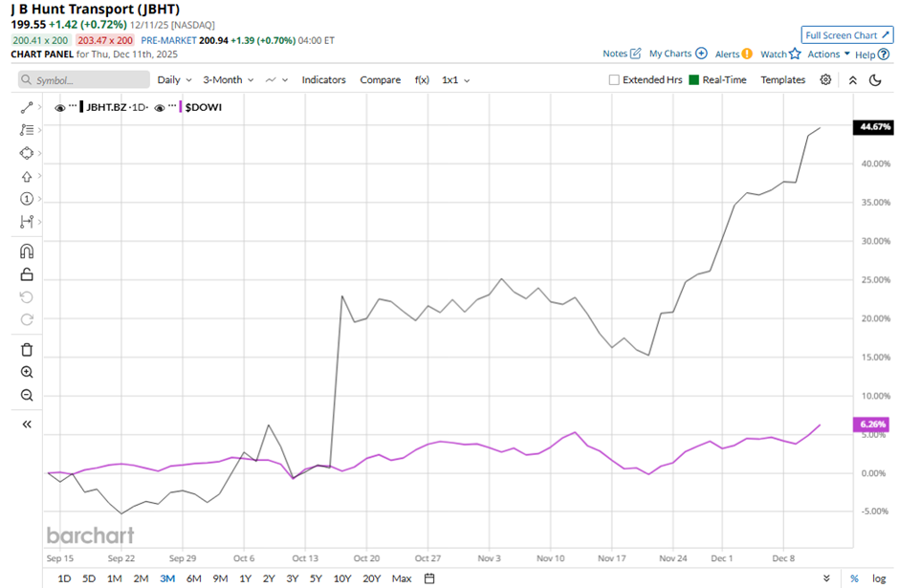Focus the Symbol search field
Screen dimensions: 899x588
[x=84, y=79]
